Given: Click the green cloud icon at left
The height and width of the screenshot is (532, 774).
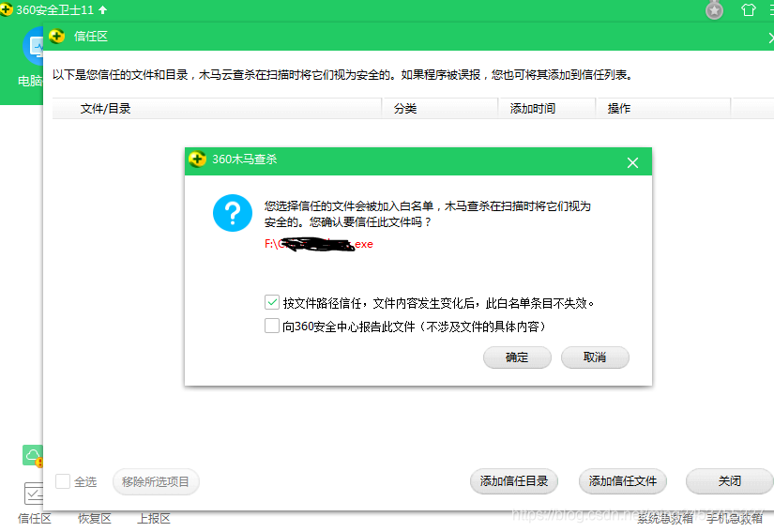Looking at the screenshot, I should (33, 455).
